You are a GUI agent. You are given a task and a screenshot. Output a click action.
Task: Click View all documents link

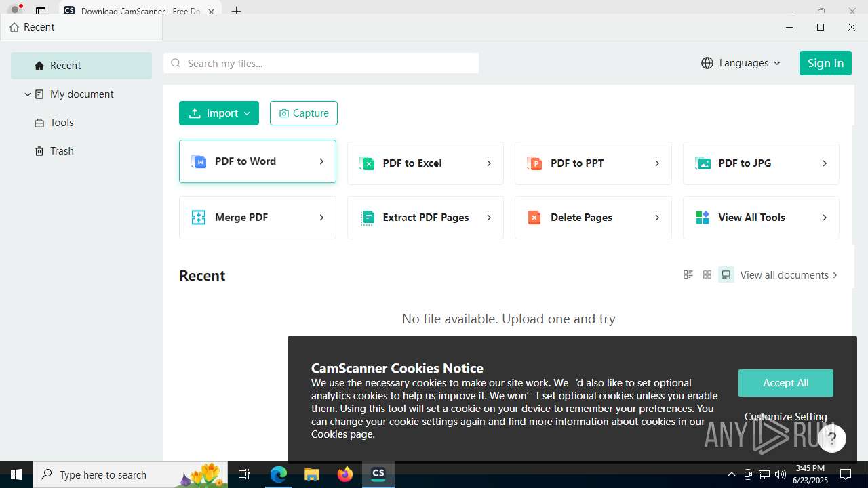(789, 275)
